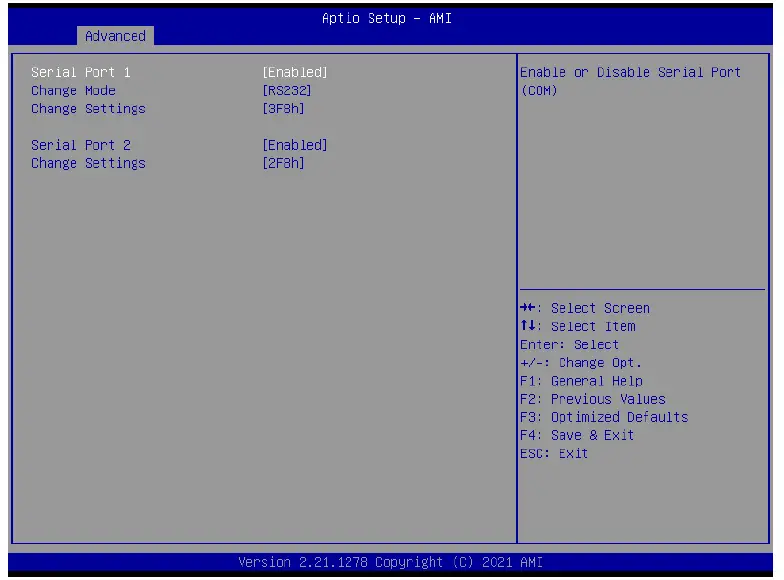Click the ESC: Exit hint
The width and height of the screenshot is (784, 580).
(554, 454)
